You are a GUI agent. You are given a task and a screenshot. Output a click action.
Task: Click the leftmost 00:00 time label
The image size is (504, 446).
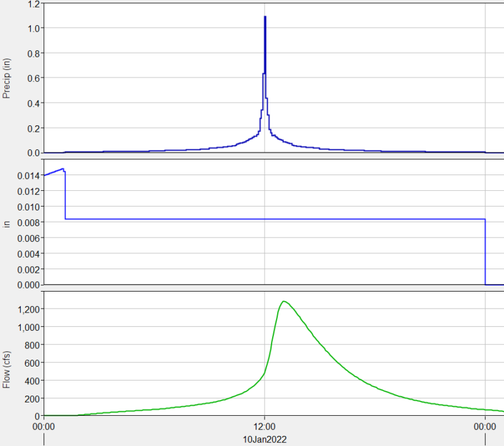pos(43,425)
